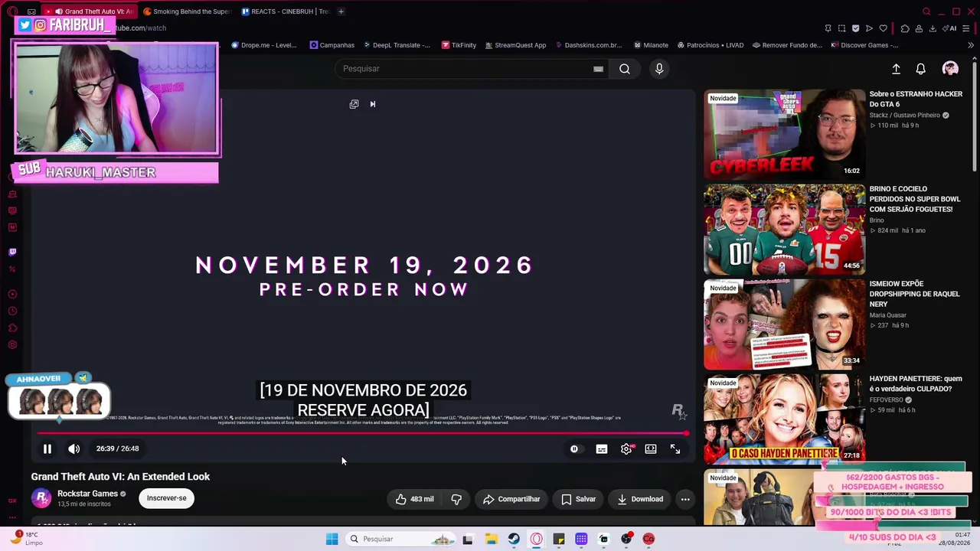Click the Compartilhar button
Viewport: 980px width, 551px height.
[511, 499]
